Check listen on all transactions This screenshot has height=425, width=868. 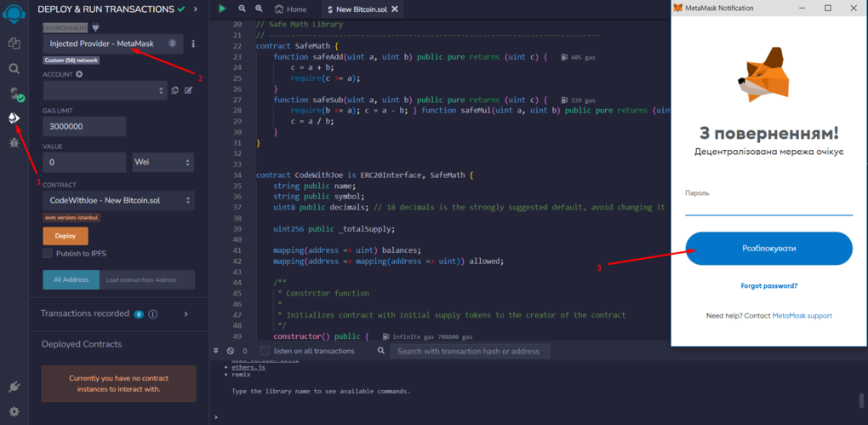tap(265, 351)
